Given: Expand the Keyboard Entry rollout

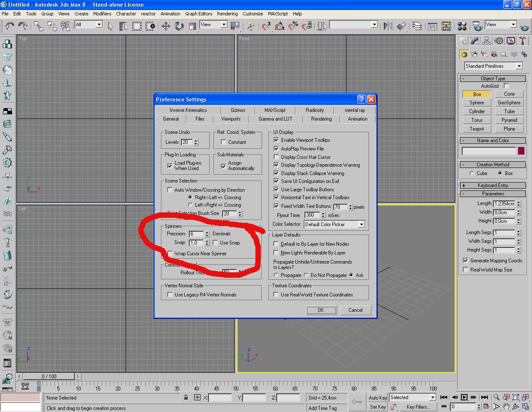Looking at the screenshot, I should (493, 185).
